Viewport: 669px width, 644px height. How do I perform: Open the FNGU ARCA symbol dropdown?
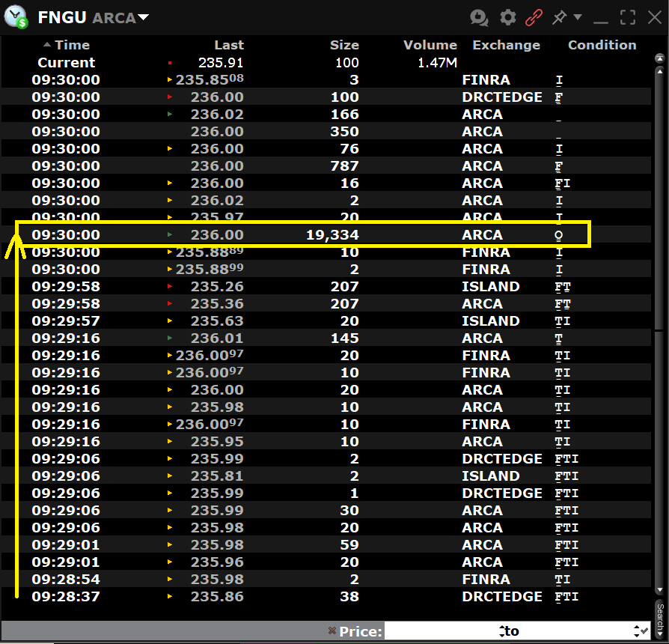(143, 17)
